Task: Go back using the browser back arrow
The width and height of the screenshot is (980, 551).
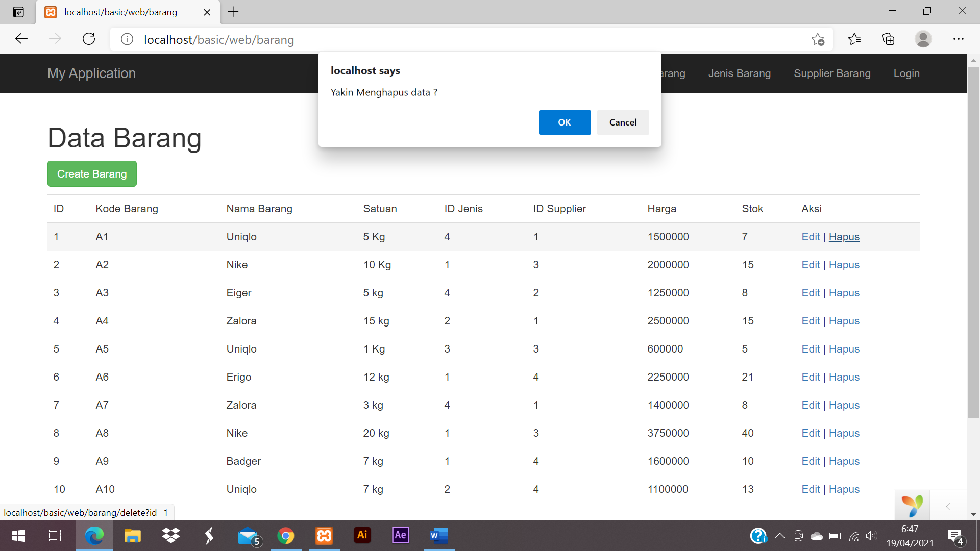Action: [21, 39]
